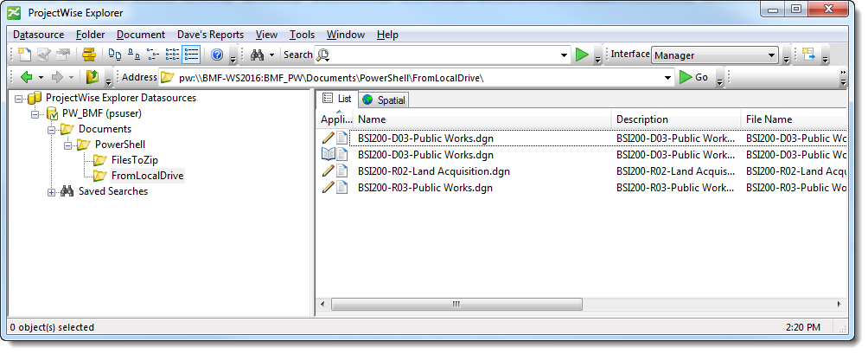Run search with green play arrow
Viewport: 868px width, 354px height.
(582, 55)
